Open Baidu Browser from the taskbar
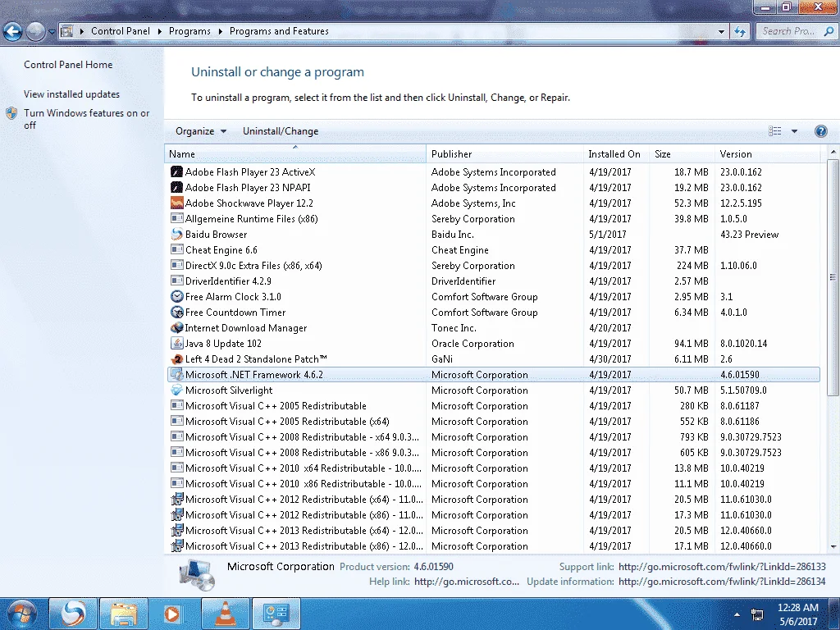The width and height of the screenshot is (840, 630). (x=73, y=614)
